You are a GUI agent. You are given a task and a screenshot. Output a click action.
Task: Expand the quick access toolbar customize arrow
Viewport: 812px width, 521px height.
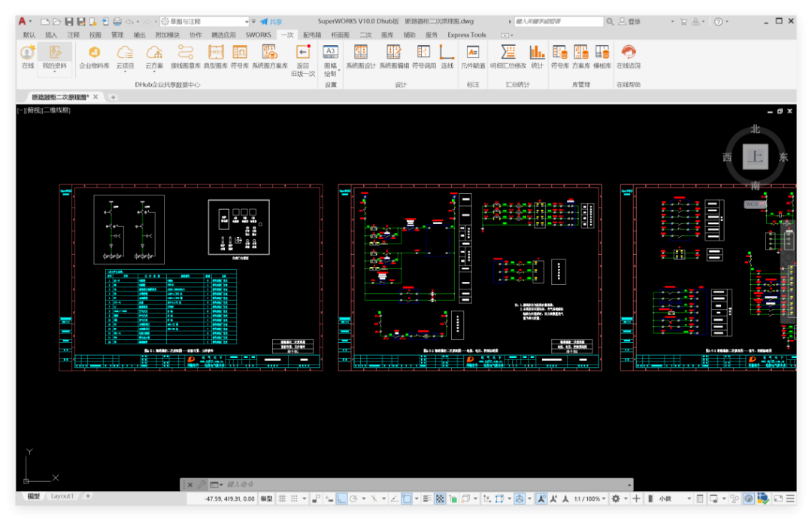tap(253, 21)
